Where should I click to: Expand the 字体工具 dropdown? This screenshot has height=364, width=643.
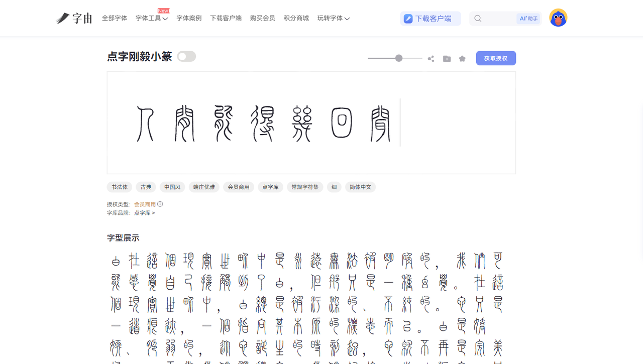click(x=152, y=18)
